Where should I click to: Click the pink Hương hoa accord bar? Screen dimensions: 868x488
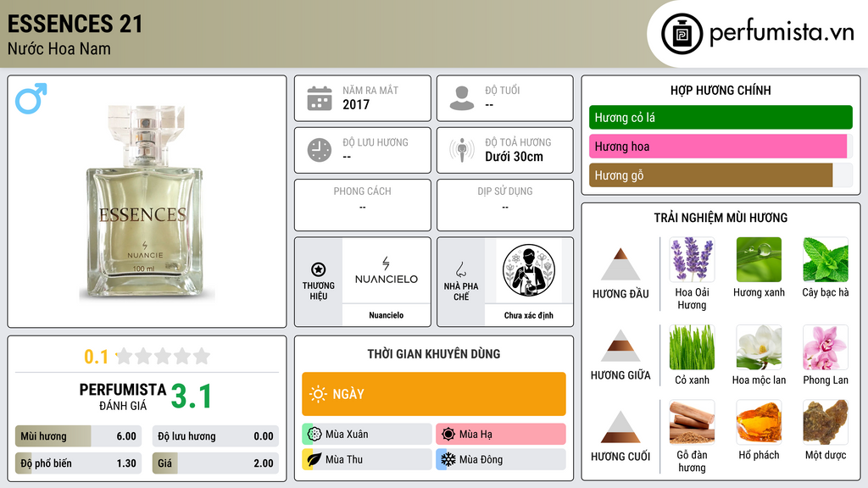(718, 147)
